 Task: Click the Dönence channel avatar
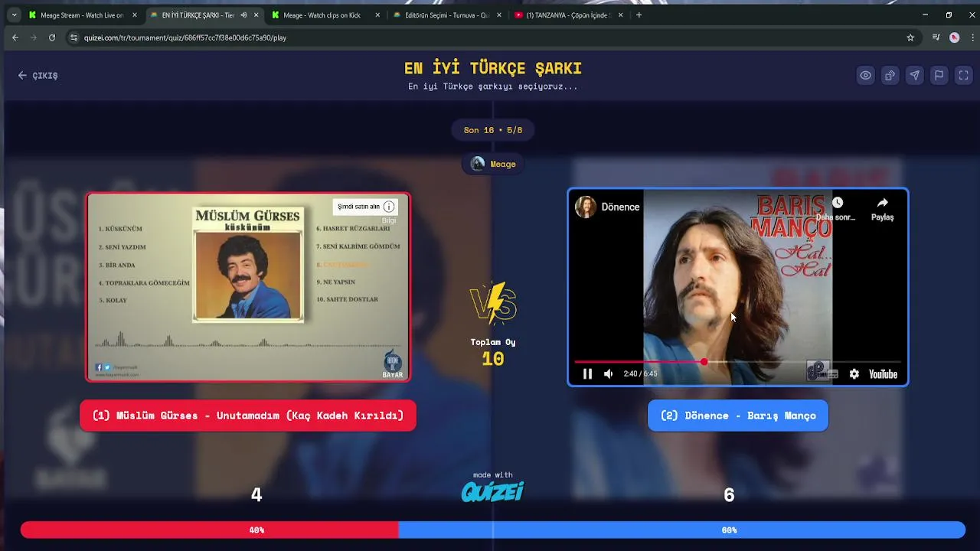click(586, 207)
